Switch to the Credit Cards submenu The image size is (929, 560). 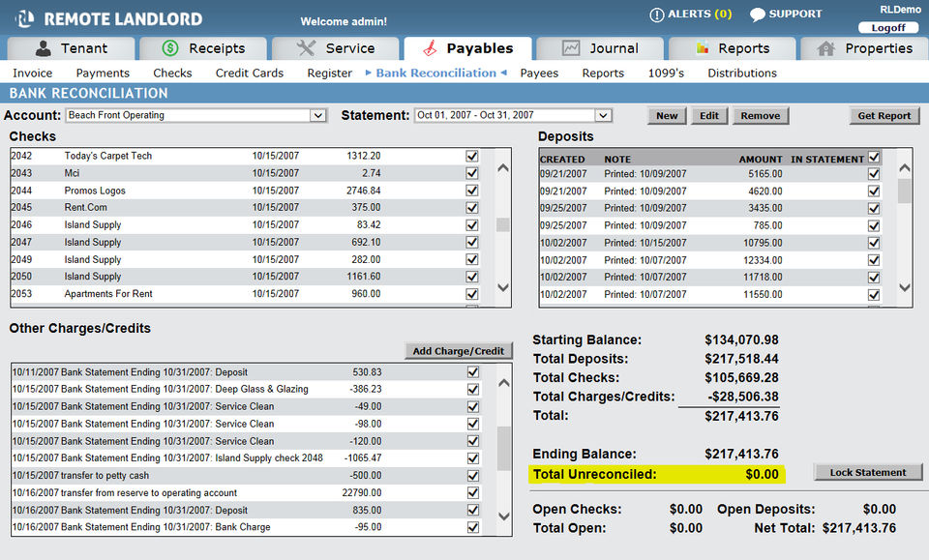(x=250, y=74)
